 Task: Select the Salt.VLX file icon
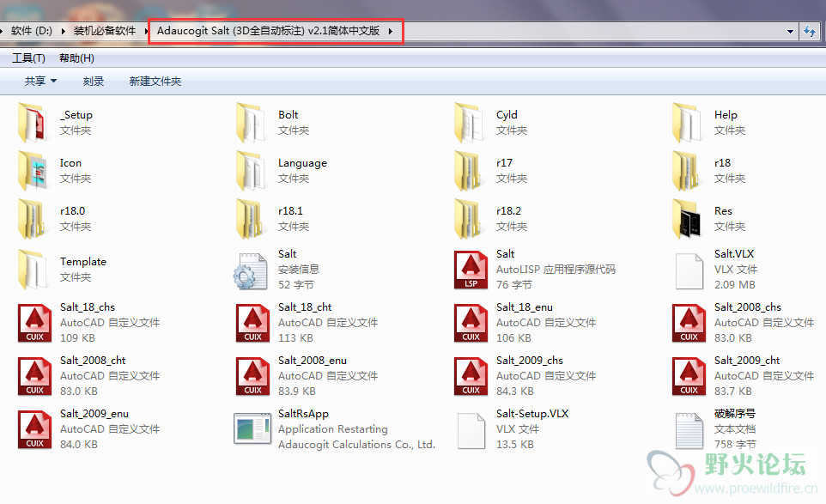689,271
